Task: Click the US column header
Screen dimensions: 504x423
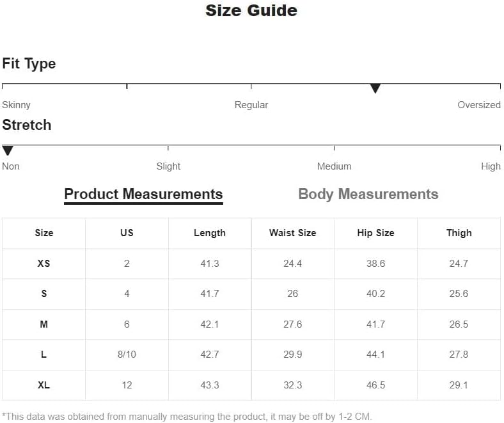Action: point(127,233)
